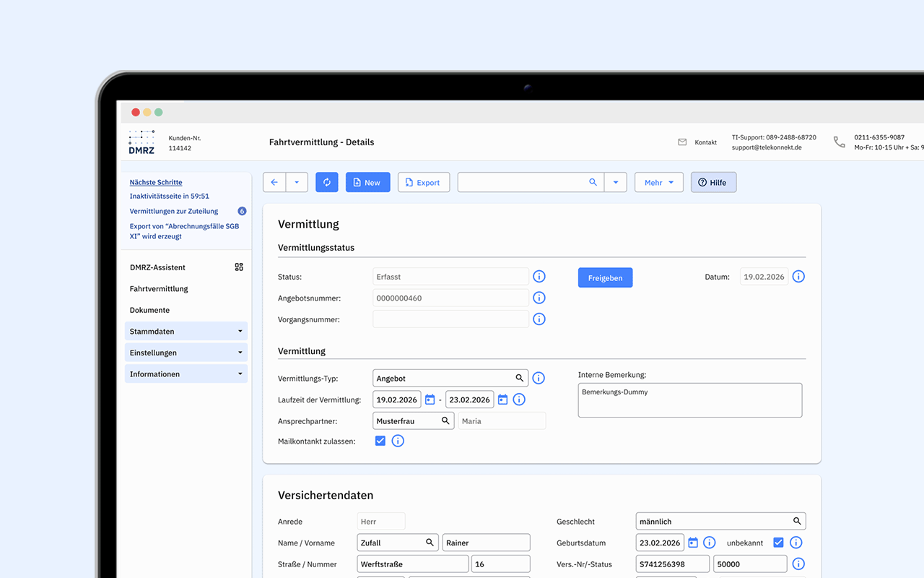Toggle Mailkontakt zulassen checkbox
924x578 pixels.
point(380,441)
